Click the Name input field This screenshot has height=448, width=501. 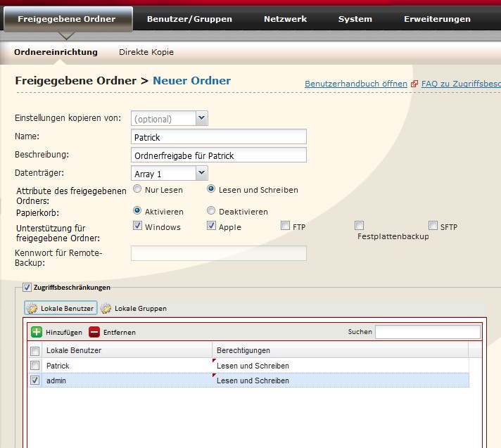coord(219,136)
